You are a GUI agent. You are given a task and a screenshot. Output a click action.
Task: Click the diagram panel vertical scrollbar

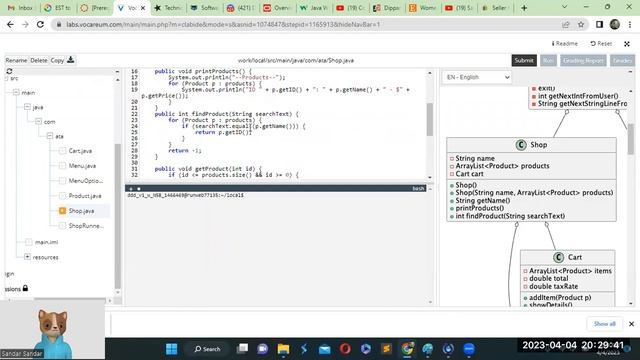tap(631, 139)
